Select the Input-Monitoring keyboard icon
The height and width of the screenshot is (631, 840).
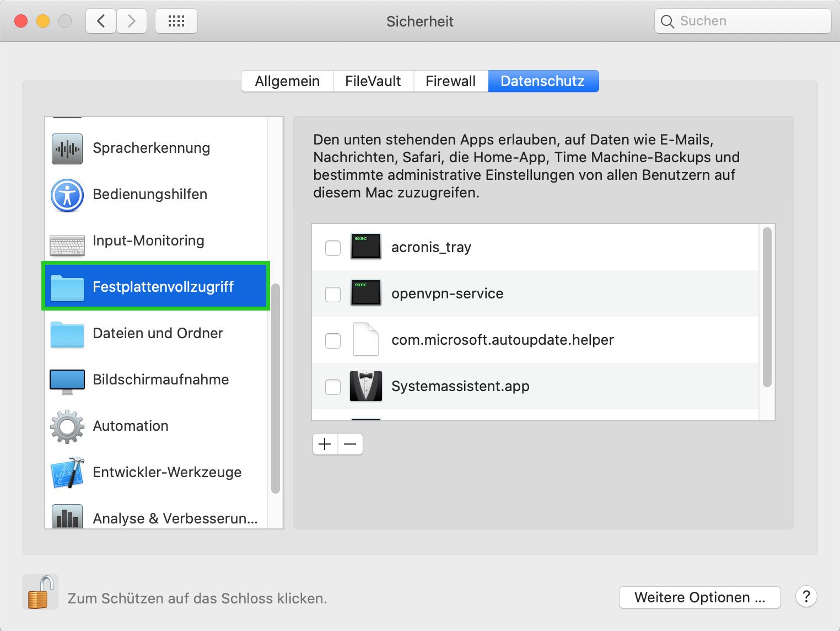[x=66, y=240]
